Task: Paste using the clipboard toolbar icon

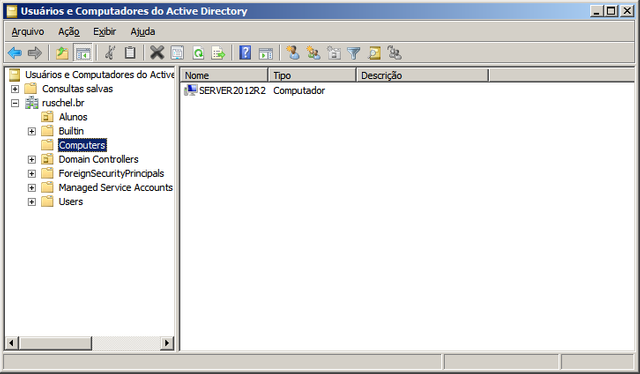Action: pyautogui.click(x=130, y=53)
